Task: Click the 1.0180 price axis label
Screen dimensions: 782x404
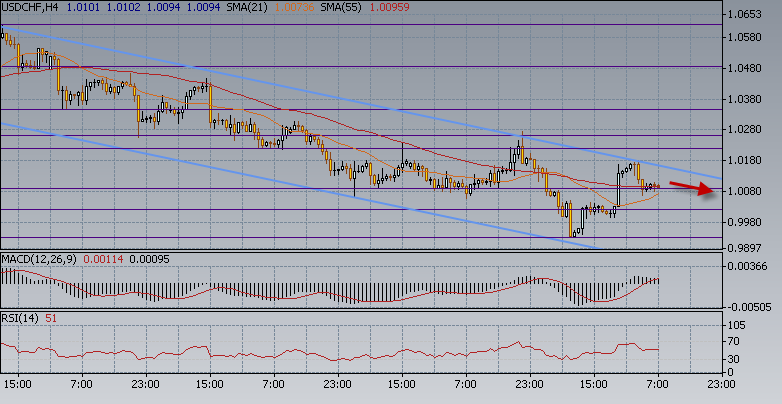Action: tap(745, 160)
